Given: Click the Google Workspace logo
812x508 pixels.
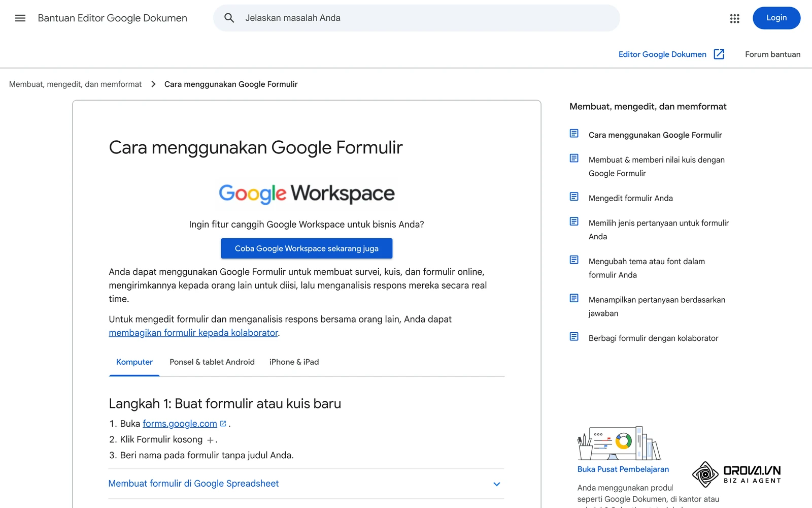Looking at the screenshot, I should point(307,194).
